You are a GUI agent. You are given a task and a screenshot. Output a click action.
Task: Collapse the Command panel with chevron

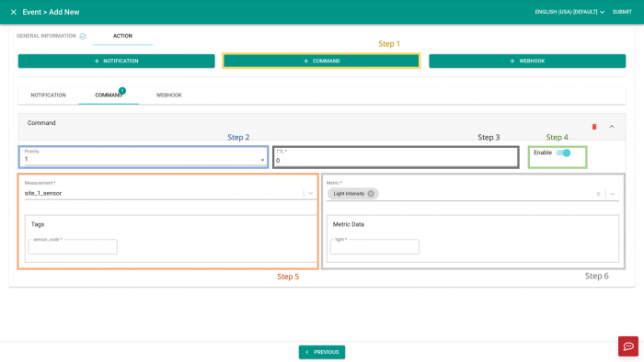pyautogui.click(x=612, y=127)
